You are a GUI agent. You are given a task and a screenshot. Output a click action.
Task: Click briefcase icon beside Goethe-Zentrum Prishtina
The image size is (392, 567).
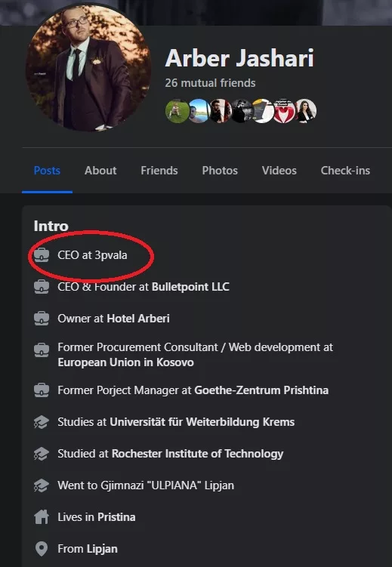pyautogui.click(x=42, y=390)
